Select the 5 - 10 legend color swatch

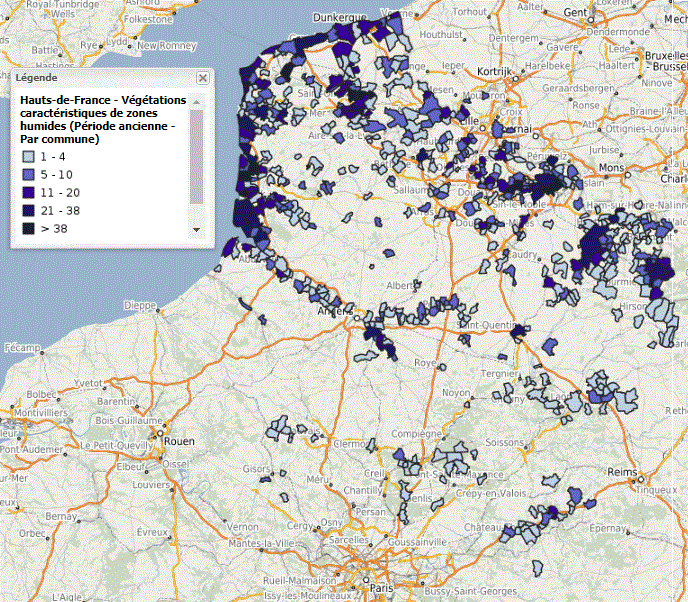tap(30, 174)
